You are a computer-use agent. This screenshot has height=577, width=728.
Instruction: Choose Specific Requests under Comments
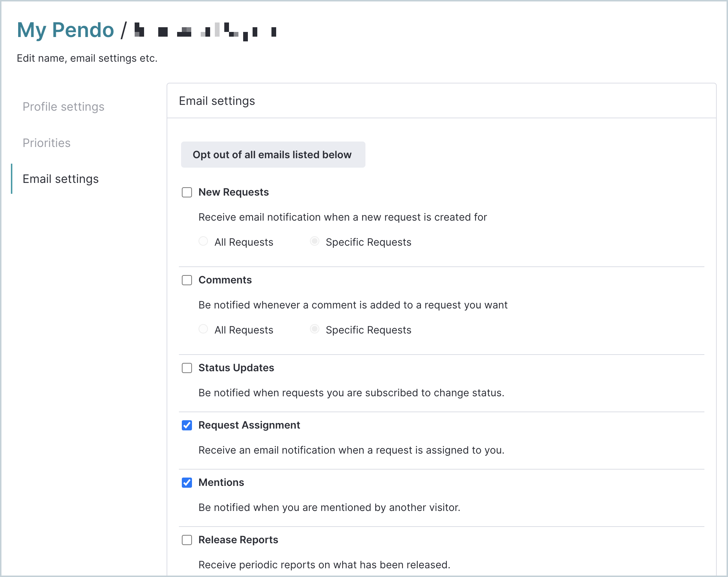click(315, 329)
